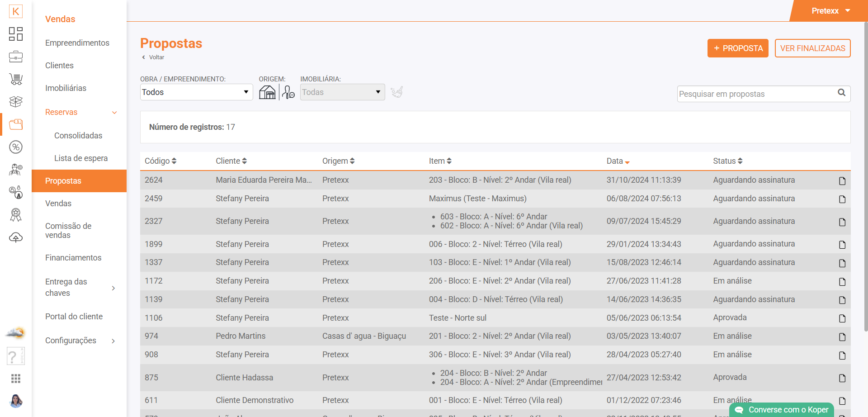Click the shopping cart icon in sidebar
This screenshot has height=417, width=868.
(x=16, y=79)
